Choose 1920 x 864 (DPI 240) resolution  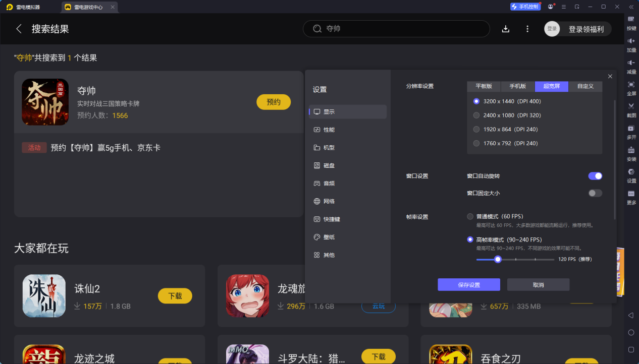(x=476, y=130)
